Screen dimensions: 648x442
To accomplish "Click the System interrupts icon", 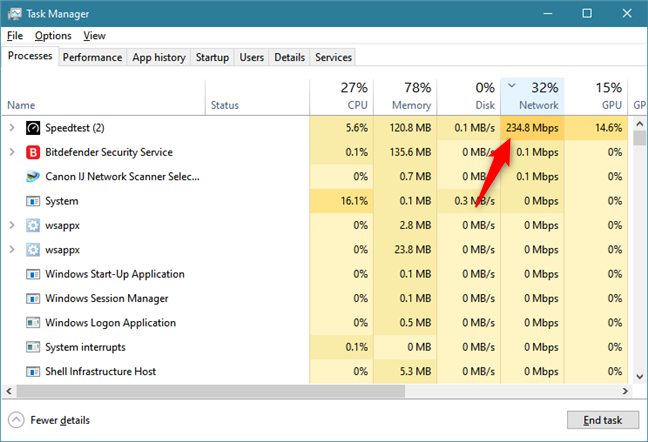I will point(33,347).
